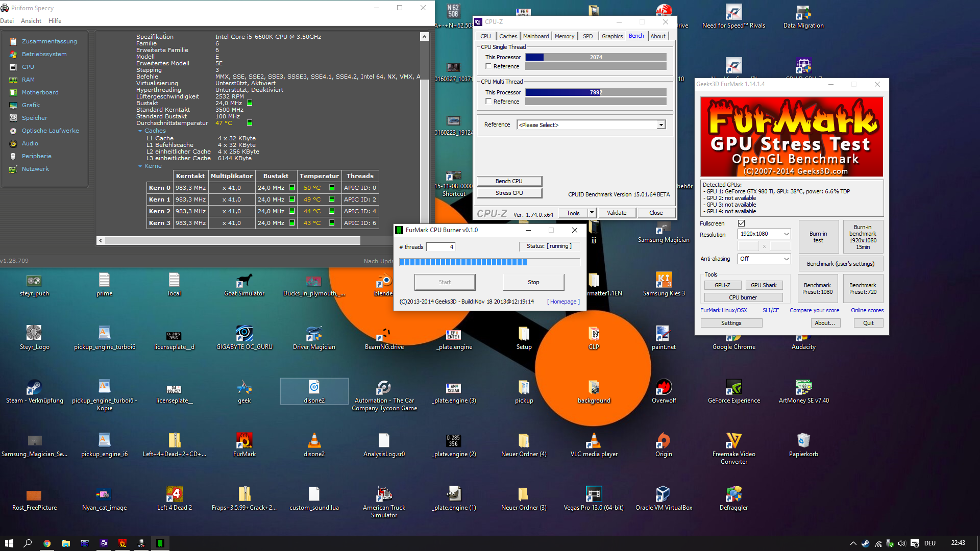Click the Papierkorb recycle bin icon
The height and width of the screenshot is (551, 980).
[x=803, y=441]
